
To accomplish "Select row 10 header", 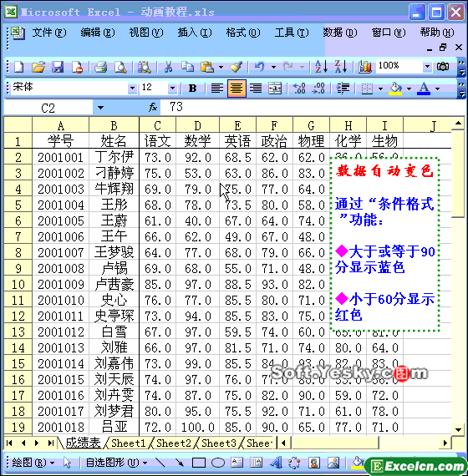I will tap(18, 284).
